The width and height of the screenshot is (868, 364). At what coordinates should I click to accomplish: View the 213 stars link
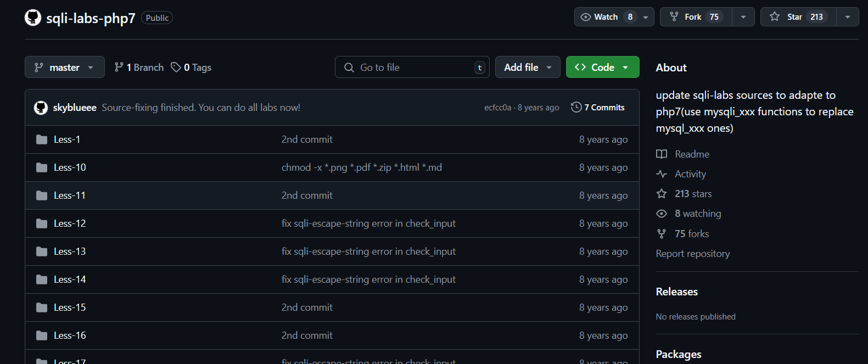(684, 194)
